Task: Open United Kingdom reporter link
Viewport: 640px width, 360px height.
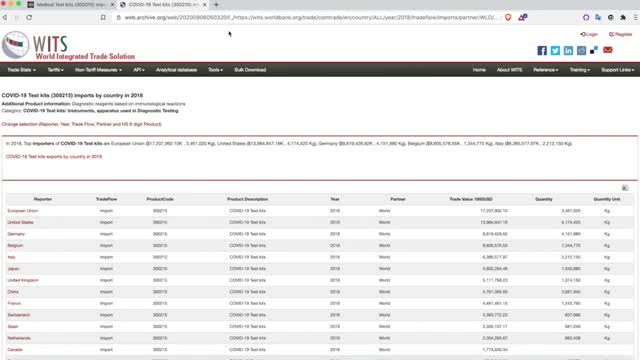Action: [x=23, y=280]
